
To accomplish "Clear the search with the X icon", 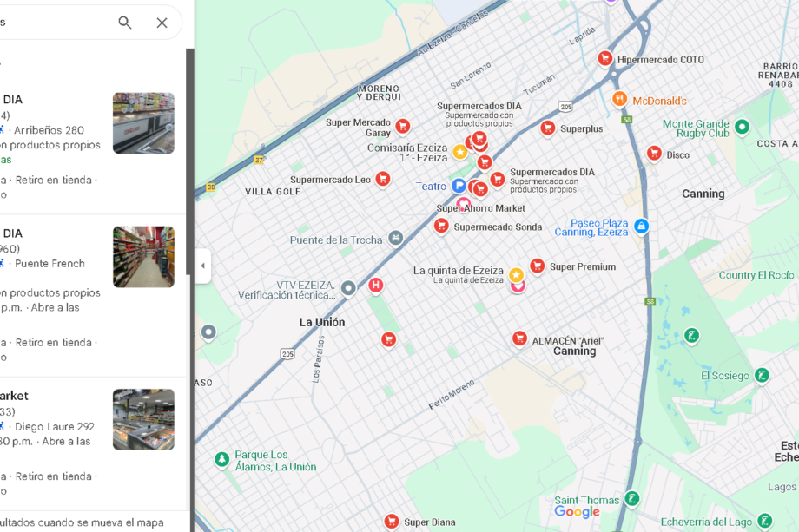I will (162, 23).
